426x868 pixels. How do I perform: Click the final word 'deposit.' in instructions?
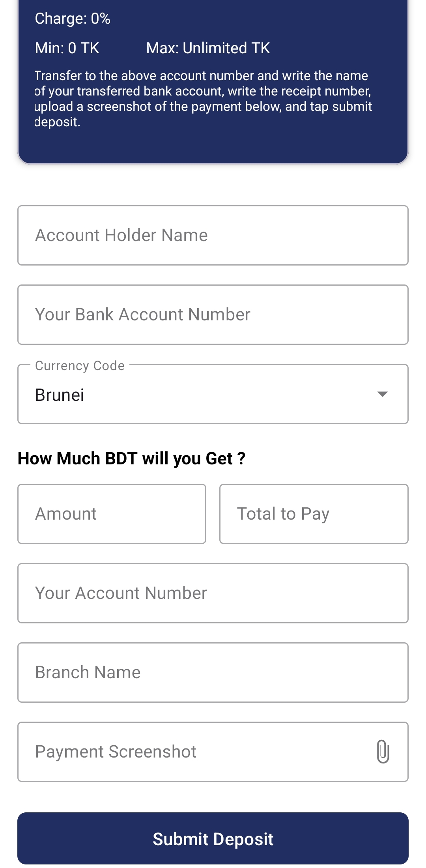[58, 122]
